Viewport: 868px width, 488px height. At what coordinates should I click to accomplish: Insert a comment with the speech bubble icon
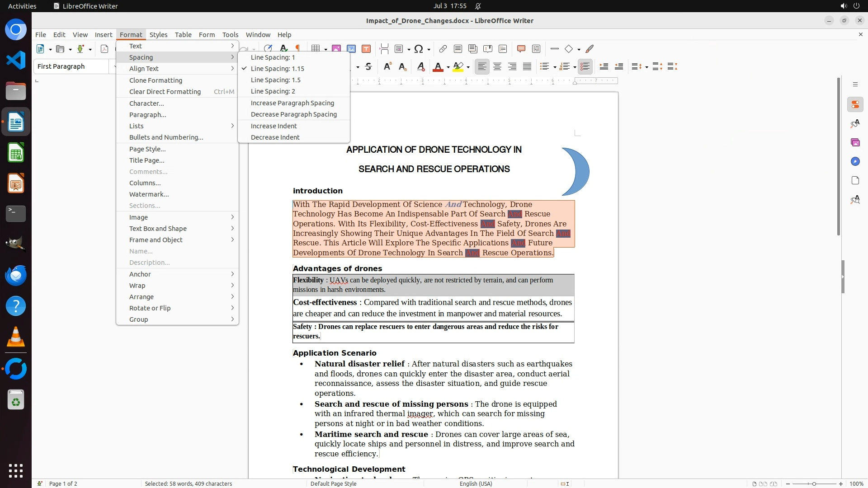(x=521, y=49)
